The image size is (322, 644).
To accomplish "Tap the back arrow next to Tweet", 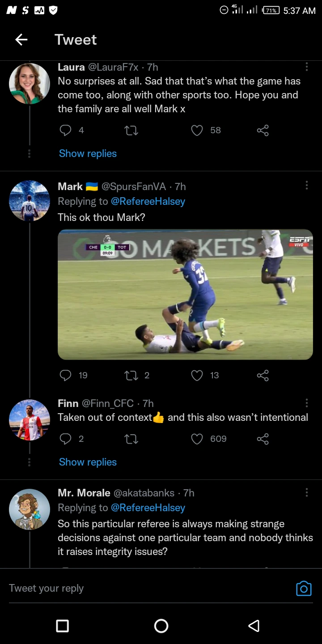I will pos(21,40).
